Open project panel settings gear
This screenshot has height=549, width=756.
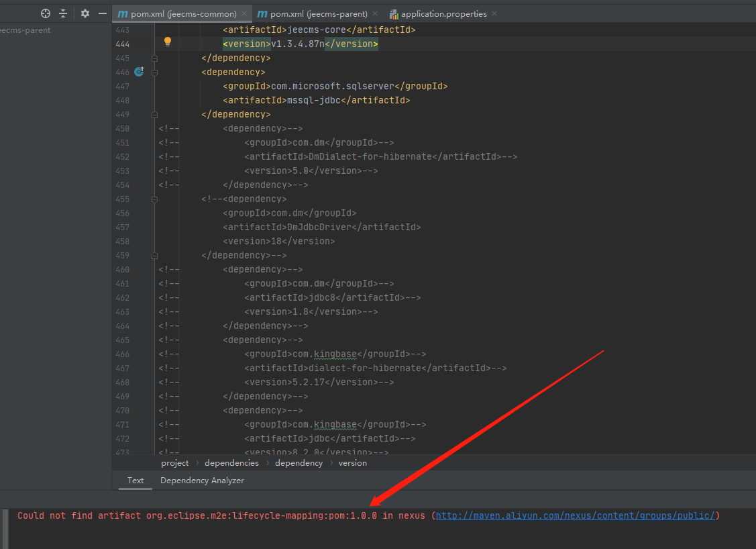(85, 13)
